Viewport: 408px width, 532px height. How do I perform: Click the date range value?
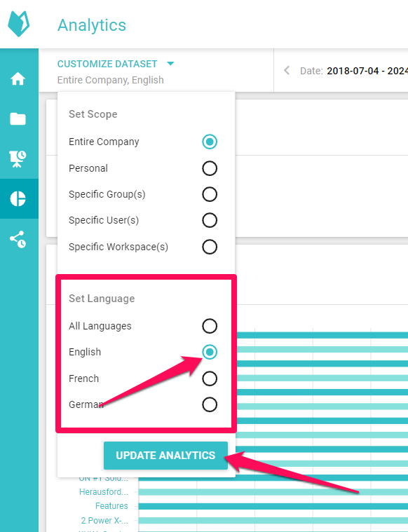point(367,71)
